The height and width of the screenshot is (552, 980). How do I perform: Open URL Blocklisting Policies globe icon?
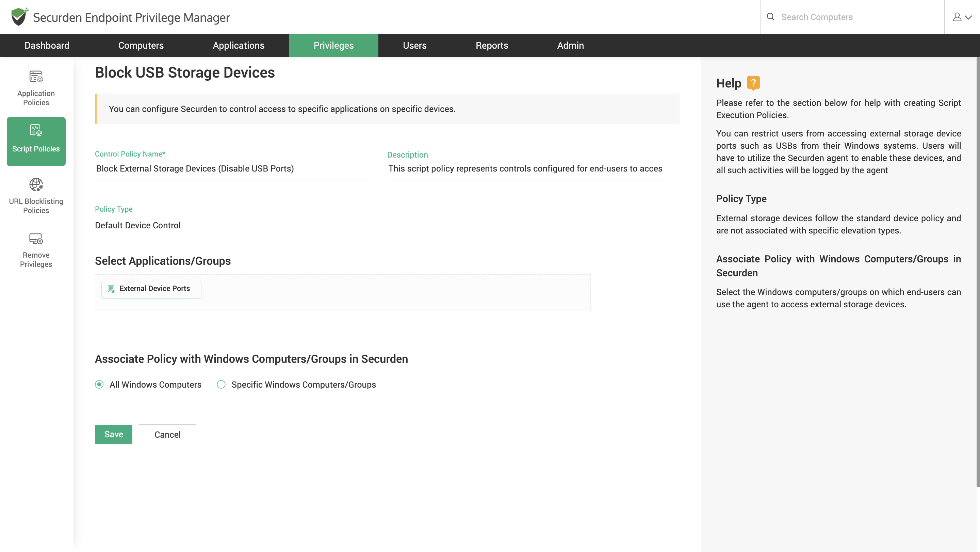[36, 184]
